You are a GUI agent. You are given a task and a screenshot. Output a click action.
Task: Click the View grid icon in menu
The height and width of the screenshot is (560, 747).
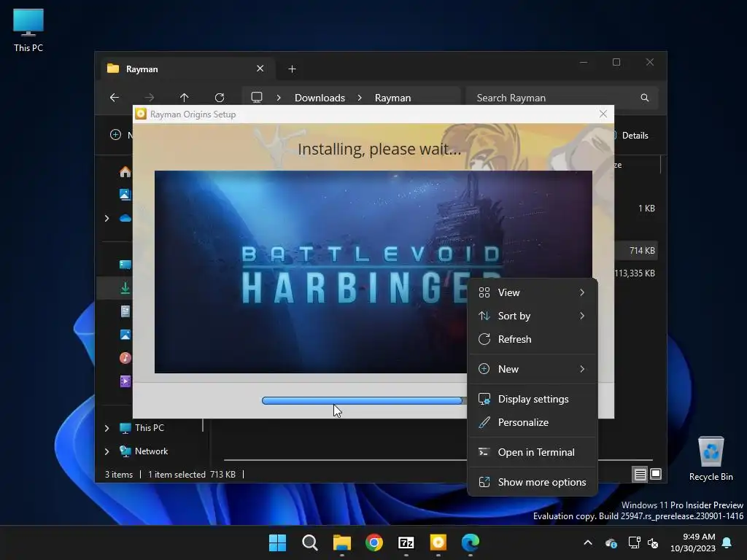(484, 292)
